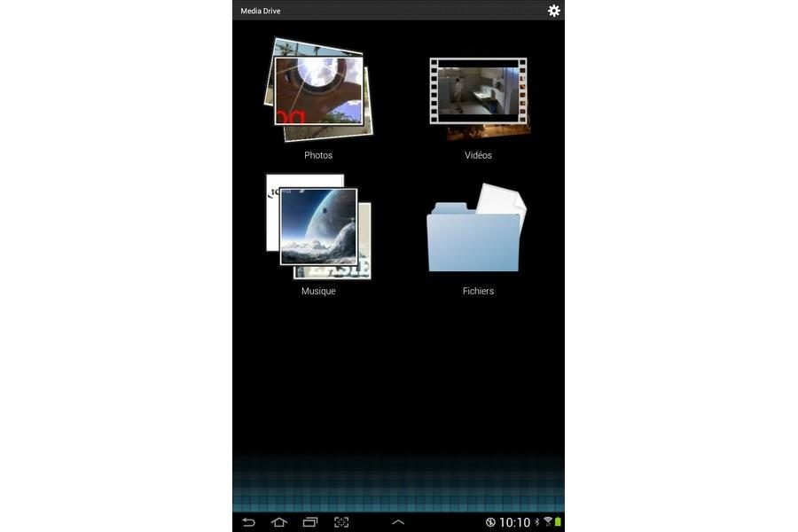Viewport: 798px width, 532px height.
Task: Tap the Android home icon
Action: pyautogui.click(x=279, y=522)
